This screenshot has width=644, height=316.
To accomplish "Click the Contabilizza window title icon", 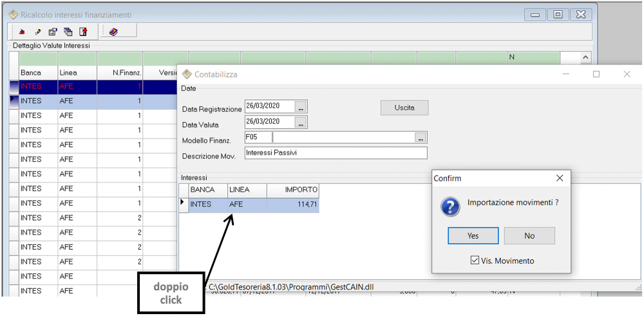I will (x=187, y=74).
